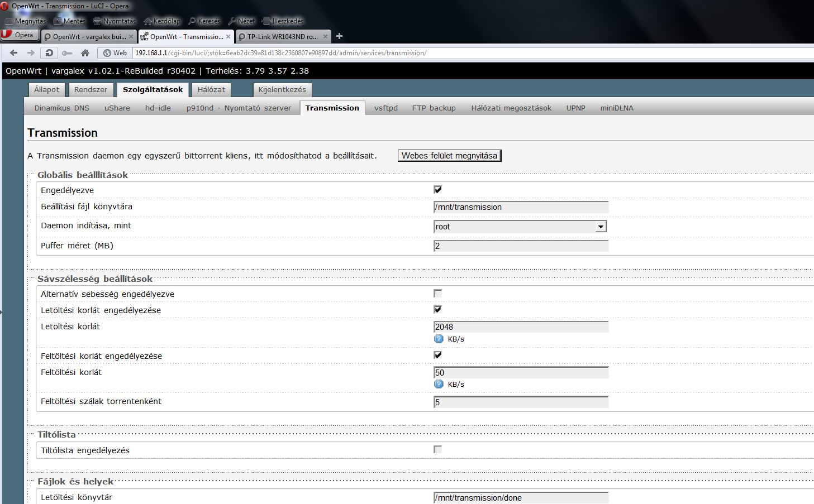Open Hálózati megosztások sub-tab
The width and height of the screenshot is (814, 504).
tap(511, 108)
